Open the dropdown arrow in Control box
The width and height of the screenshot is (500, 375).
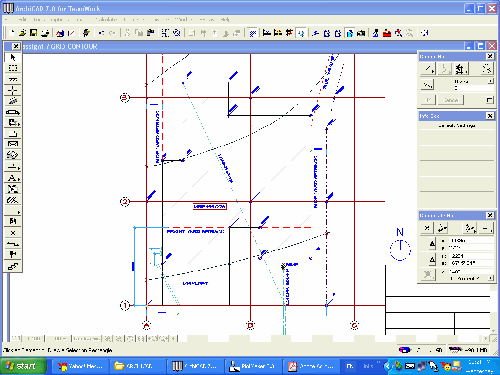pos(490,81)
